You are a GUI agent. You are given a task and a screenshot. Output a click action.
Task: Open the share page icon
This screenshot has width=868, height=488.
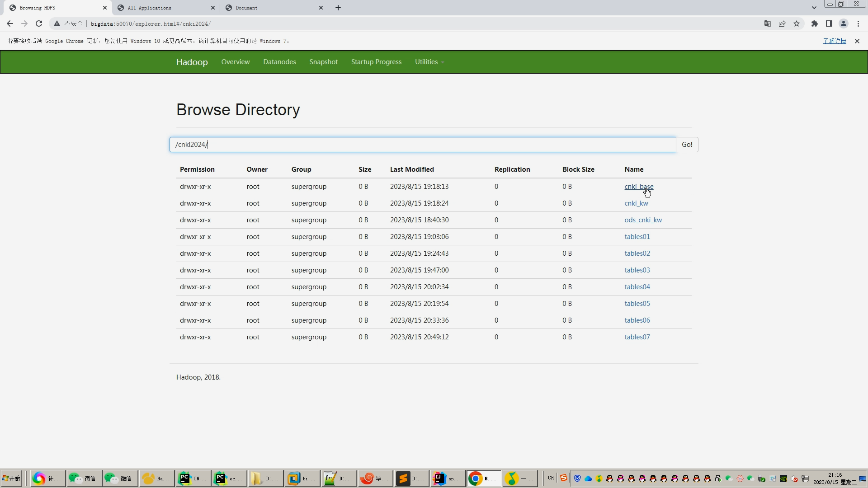point(782,23)
